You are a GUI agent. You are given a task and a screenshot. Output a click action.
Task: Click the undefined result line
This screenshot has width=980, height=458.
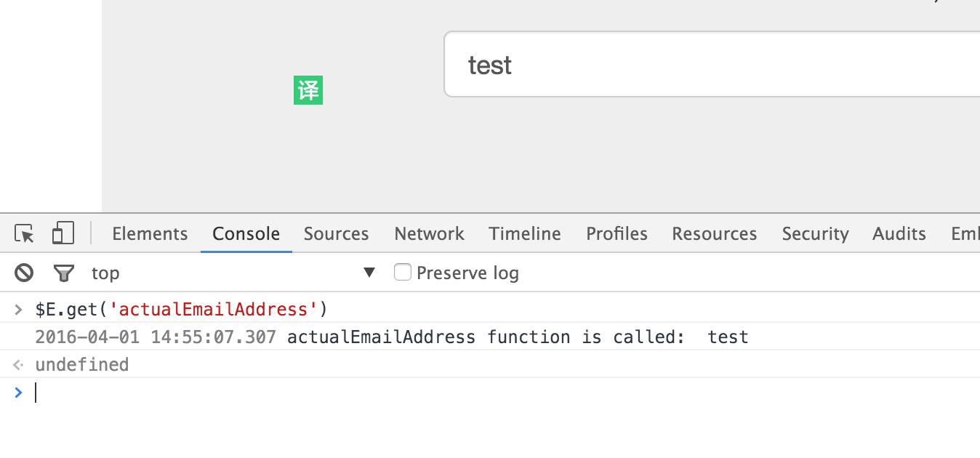click(x=81, y=364)
